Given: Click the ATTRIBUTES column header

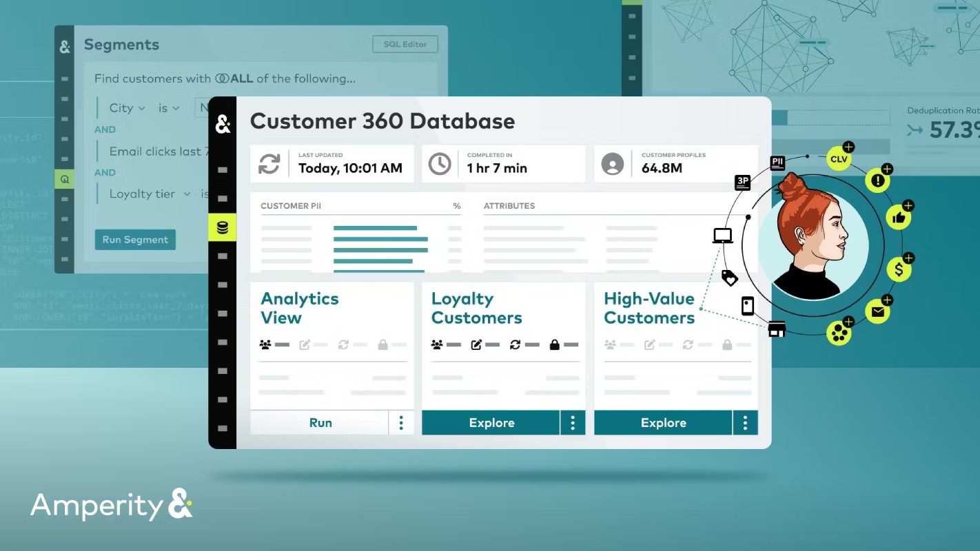Looking at the screenshot, I should coord(509,206).
